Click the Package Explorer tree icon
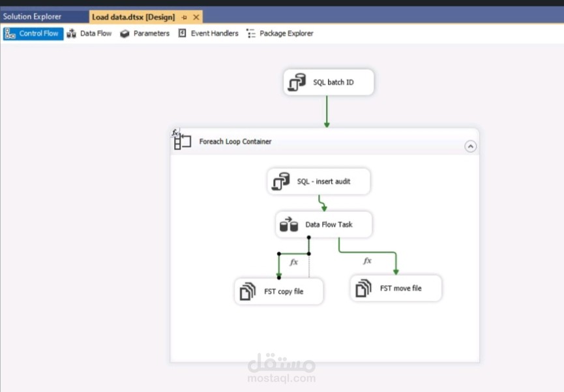The width and height of the screenshot is (564, 392). [x=251, y=33]
